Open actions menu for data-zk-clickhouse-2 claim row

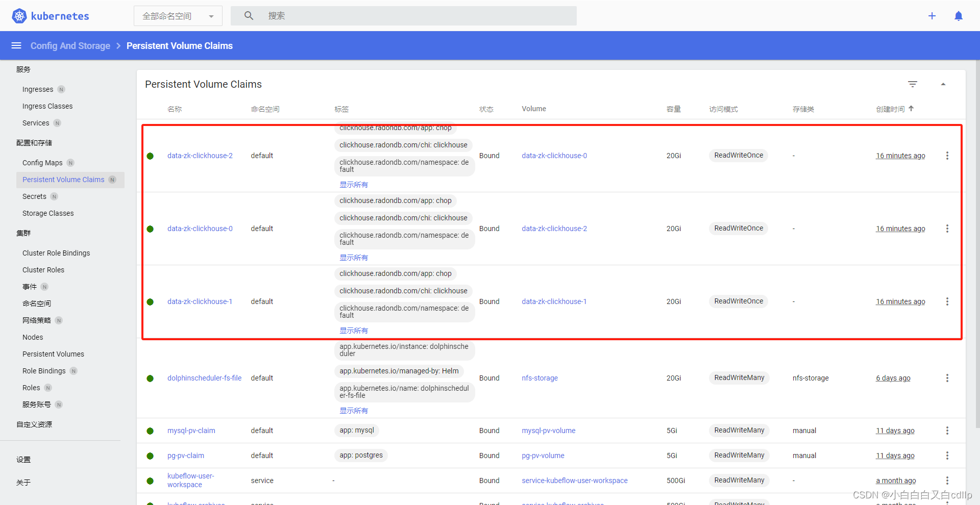point(947,156)
